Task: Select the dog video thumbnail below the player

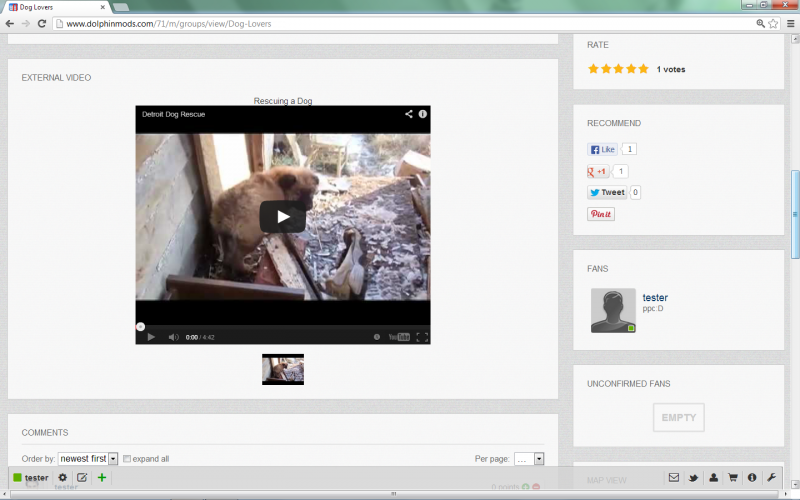Action: 283,369
